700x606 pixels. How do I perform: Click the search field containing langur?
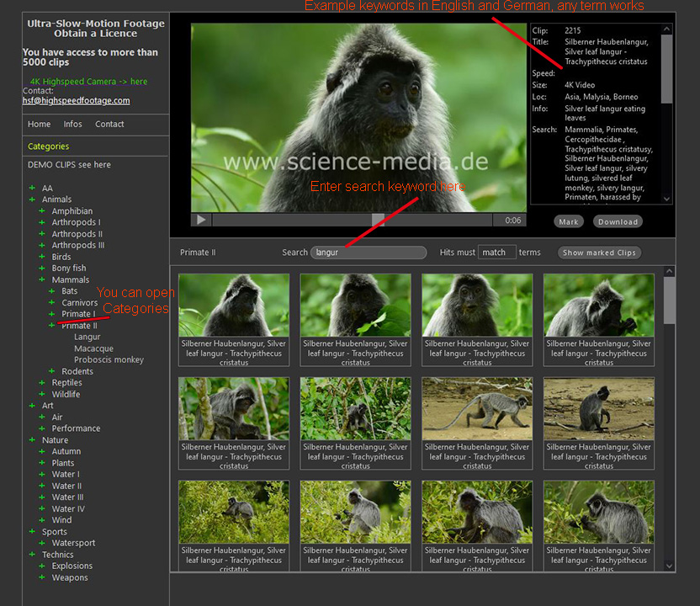[369, 252]
